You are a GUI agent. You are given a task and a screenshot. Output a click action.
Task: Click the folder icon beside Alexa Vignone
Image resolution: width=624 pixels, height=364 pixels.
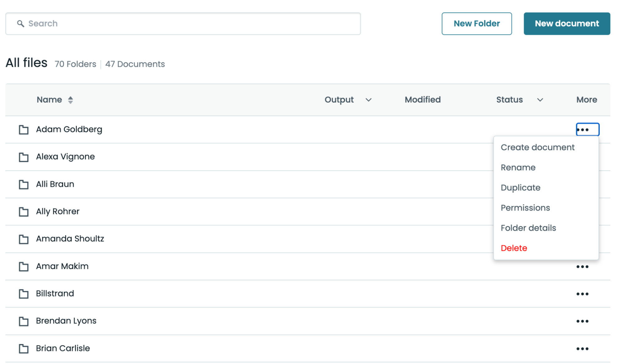[23, 157]
